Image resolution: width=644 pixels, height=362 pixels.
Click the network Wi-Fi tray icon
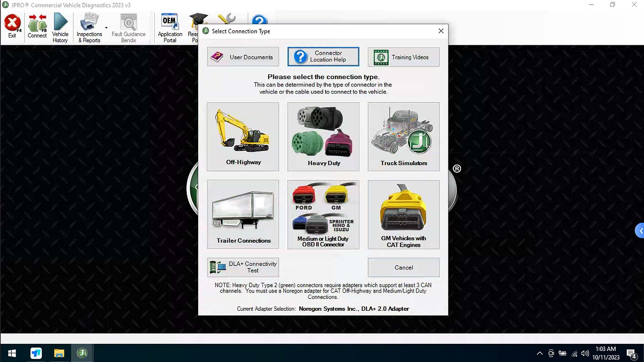[x=574, y=353]
